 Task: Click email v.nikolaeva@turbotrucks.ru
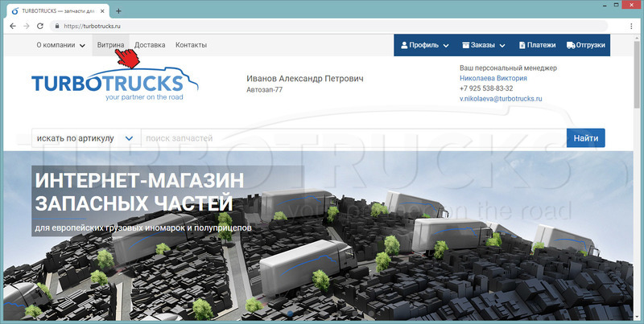coord(501,99)
